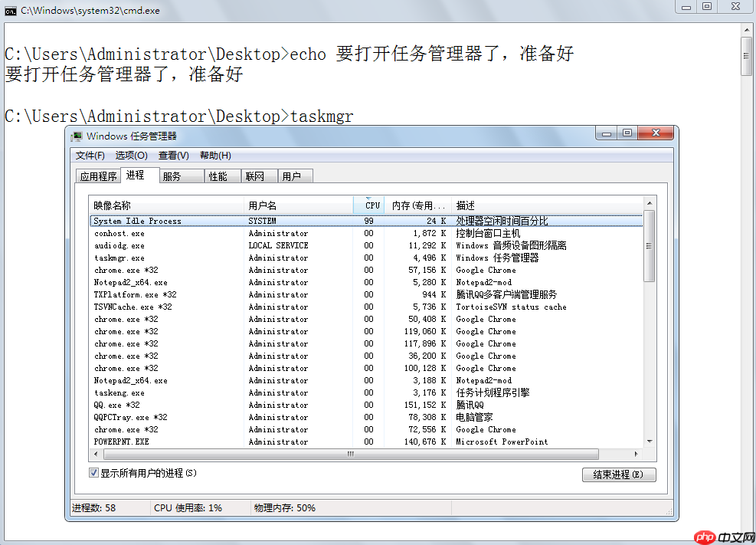Image resolution: width=756 pixels, height=545 pixels.
Task: Select chrome.exe row using 117,896 K
Action: pos(366,344)
